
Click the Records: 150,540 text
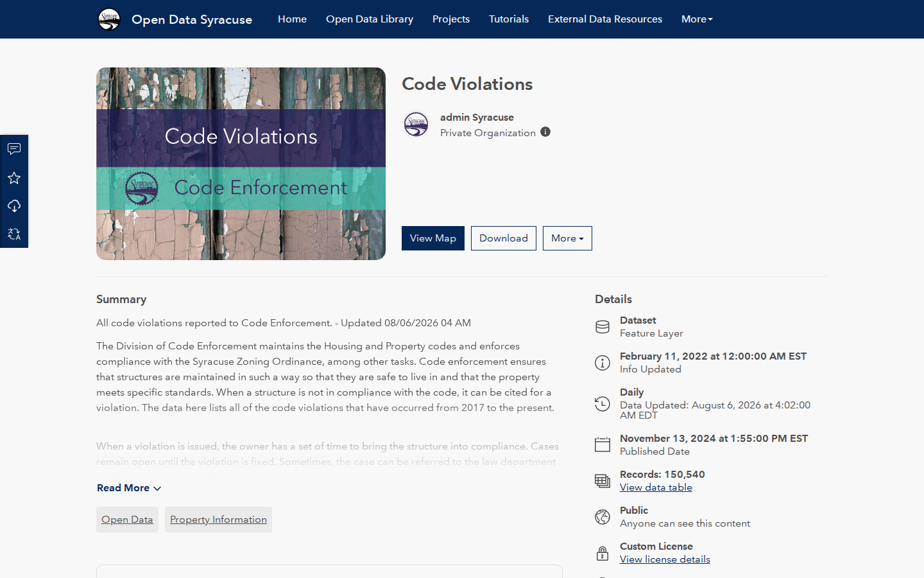coord(662,475)
